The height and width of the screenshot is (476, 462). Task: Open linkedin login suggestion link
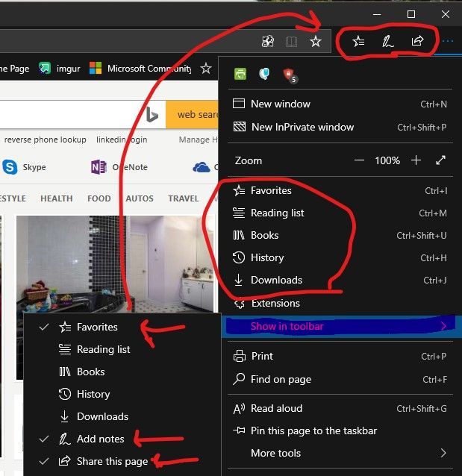[122, 140]
